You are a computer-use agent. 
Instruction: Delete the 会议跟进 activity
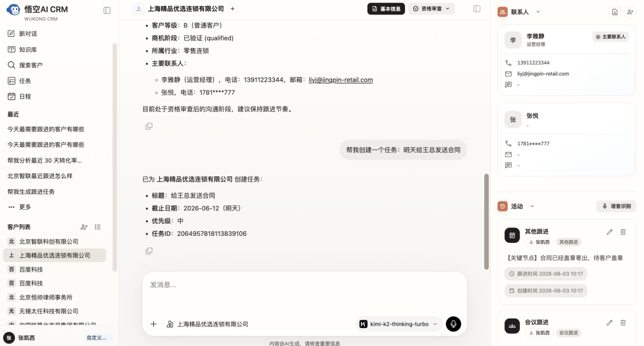623,323
